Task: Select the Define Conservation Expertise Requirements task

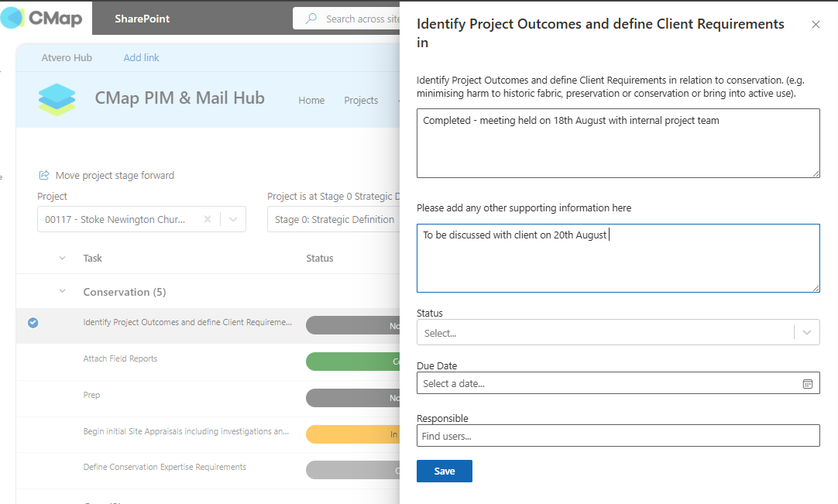Action: pos(165,467)
